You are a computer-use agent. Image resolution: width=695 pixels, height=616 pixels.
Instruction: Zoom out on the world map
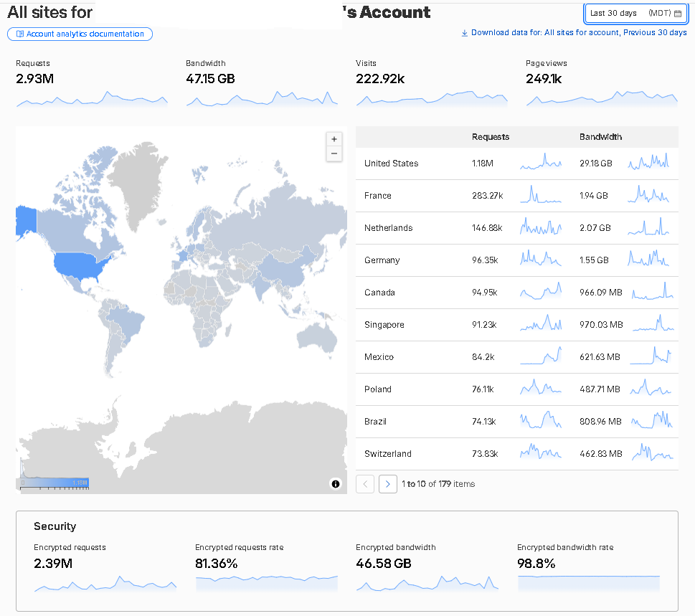(x=334, y=153)
